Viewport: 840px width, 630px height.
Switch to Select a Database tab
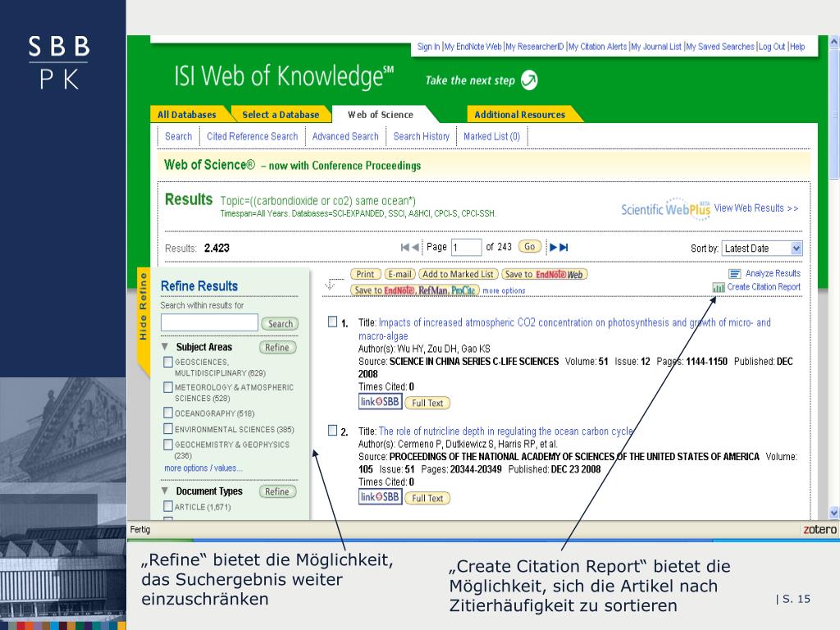(x=281, y=115)
